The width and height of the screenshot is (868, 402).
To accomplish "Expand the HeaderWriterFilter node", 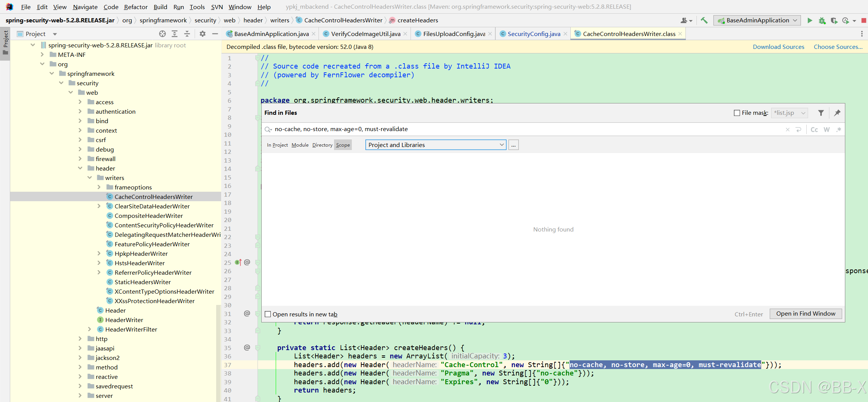I will pyautogui.click(x=89, y=329).
